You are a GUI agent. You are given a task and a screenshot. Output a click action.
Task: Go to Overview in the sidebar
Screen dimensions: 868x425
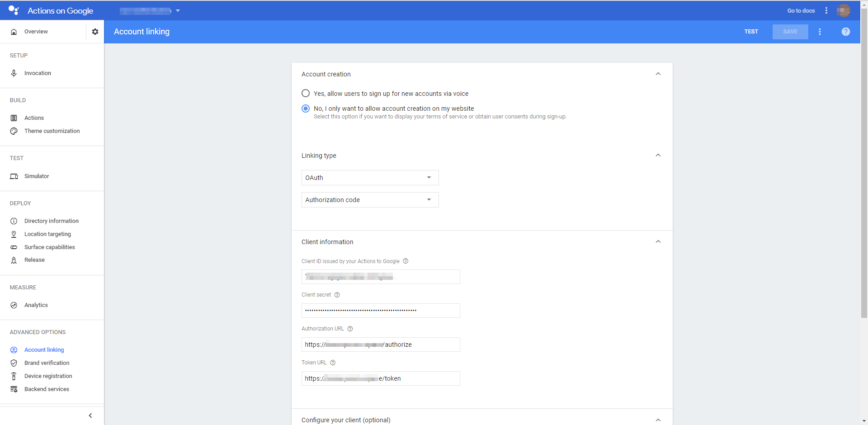[36, 32]
